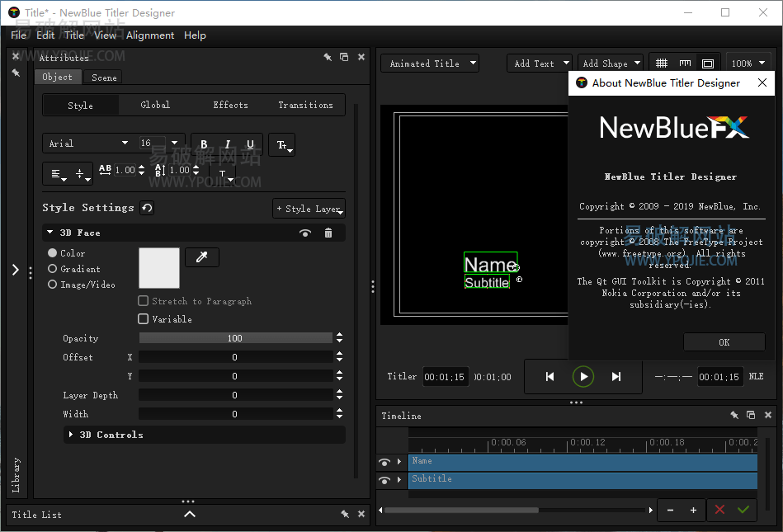Click the Titler timecode field
The height and width of the screenshot is (532, 783).
pos(445,377)
